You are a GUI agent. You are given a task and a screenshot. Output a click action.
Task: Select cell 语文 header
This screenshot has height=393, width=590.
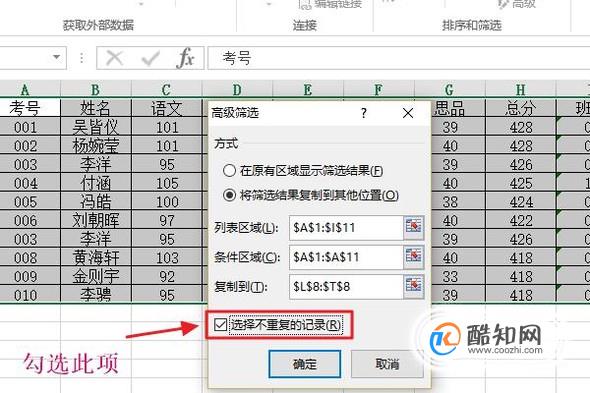coord(167,108)
